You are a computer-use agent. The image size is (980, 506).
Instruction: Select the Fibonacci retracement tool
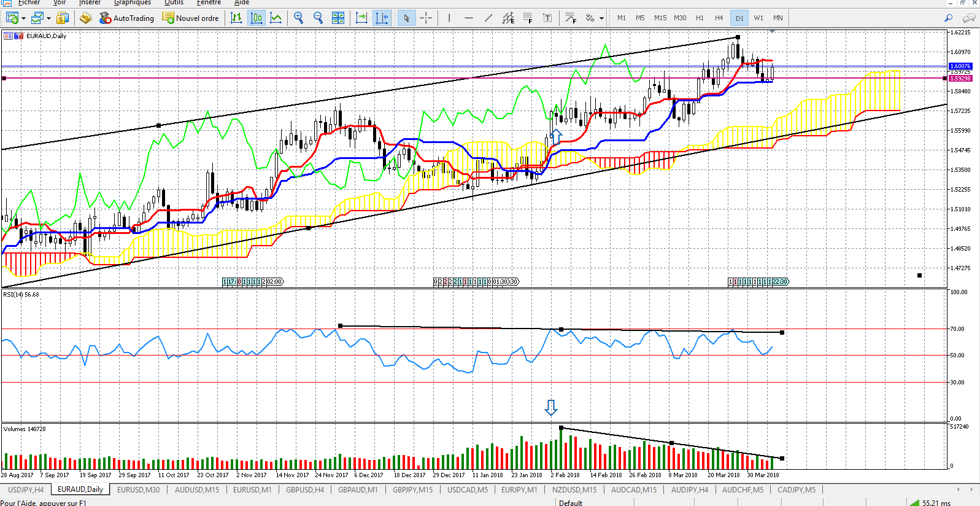528,18
